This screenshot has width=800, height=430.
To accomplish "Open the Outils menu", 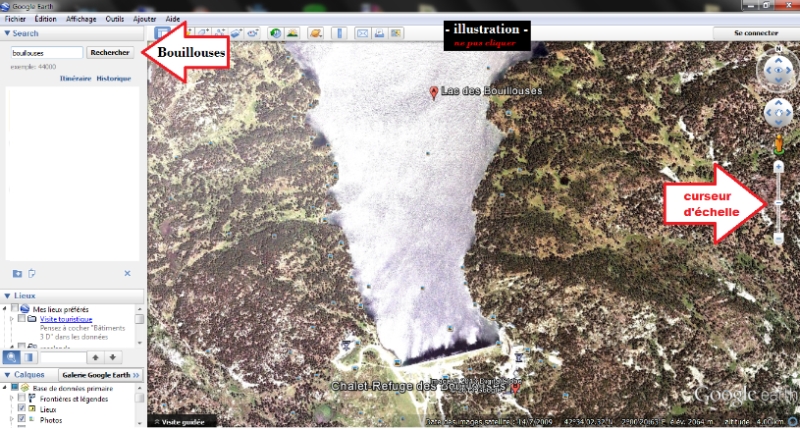I will (x=115, y=19).
